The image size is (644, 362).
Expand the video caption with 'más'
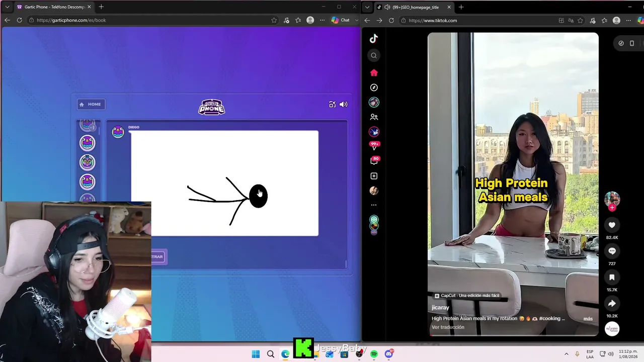click(x=588, y=319)
